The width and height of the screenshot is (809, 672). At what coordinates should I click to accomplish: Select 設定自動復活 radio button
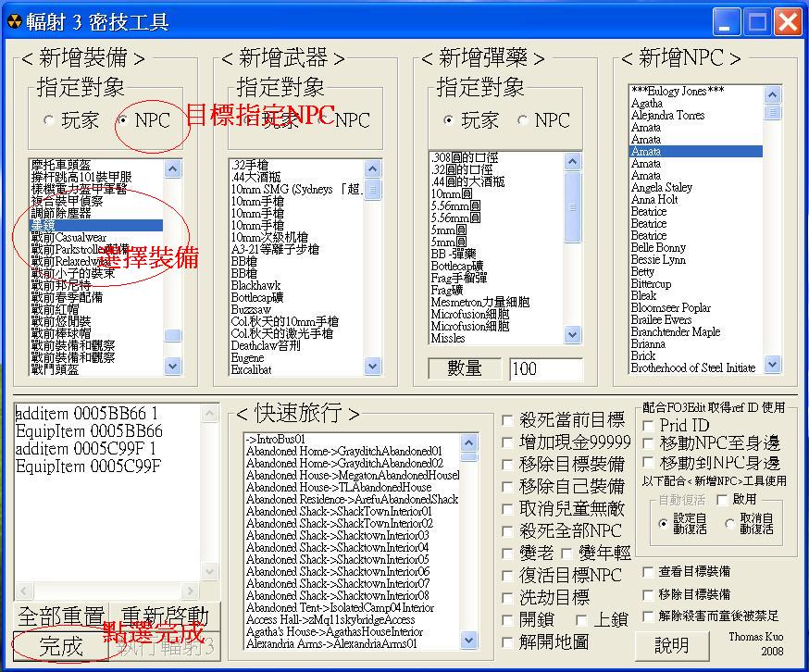tap(662, 524)
